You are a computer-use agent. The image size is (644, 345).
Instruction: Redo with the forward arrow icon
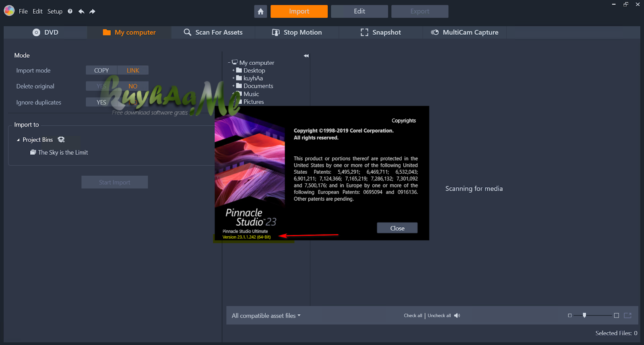pyautogui.click(x=92, y=11)
